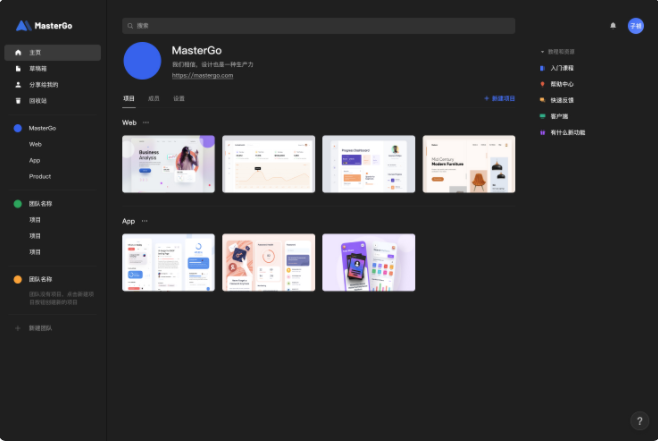This screenshot has width=658, height=441.
Task: Switch to the third settings tab
Action: [179, 99]
